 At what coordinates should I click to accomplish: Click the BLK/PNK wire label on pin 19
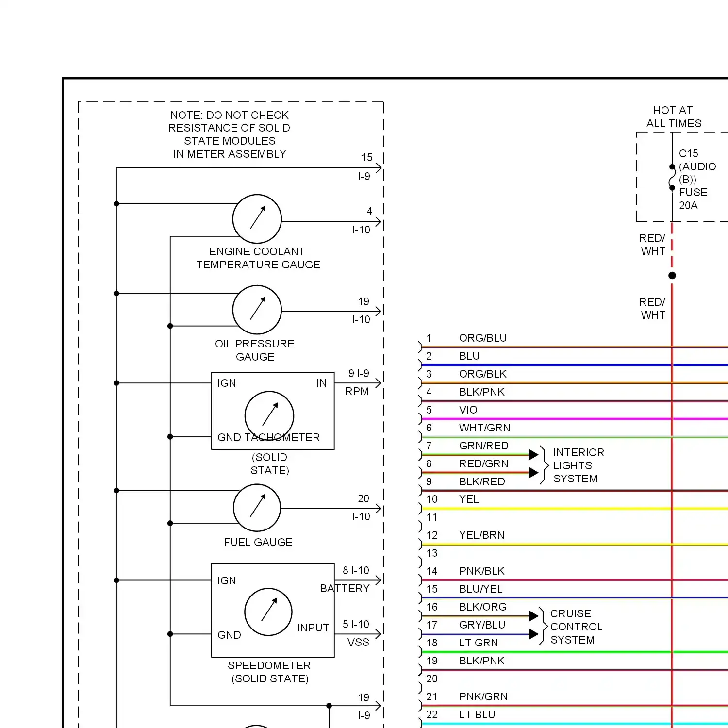[482, 661]
